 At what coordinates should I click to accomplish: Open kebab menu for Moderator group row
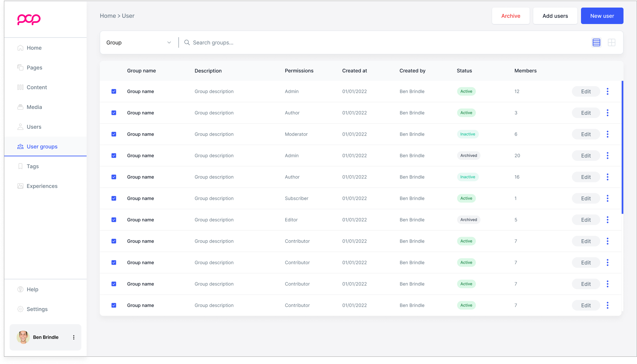(x=607, y=134)
